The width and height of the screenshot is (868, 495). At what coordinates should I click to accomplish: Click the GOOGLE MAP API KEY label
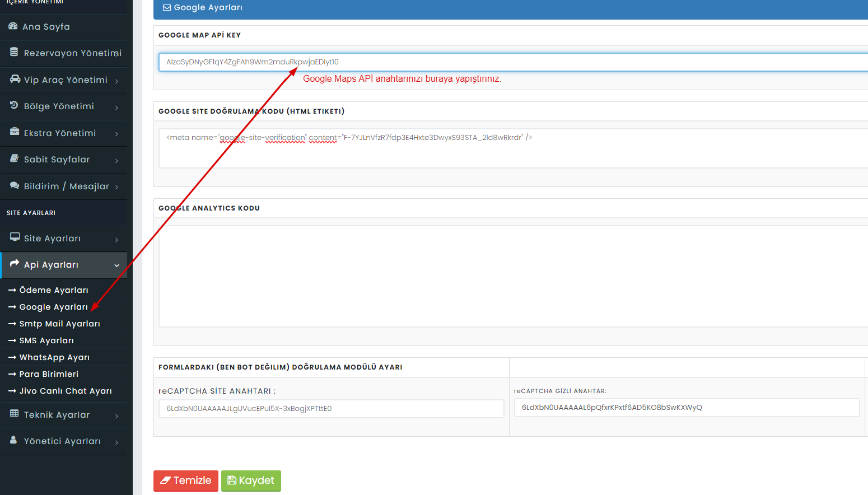tap(199, 35)
